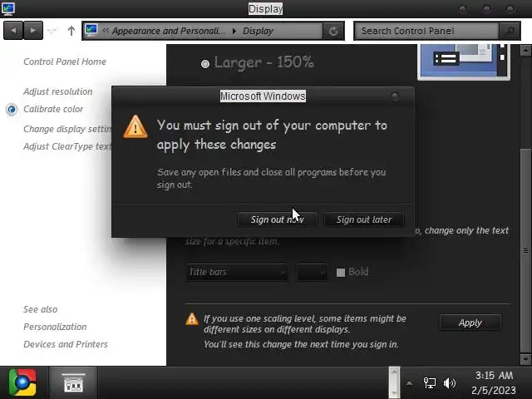Click the Display icon in the address bar
Screen dimensions: 532x399
click(x=91, y=30)
